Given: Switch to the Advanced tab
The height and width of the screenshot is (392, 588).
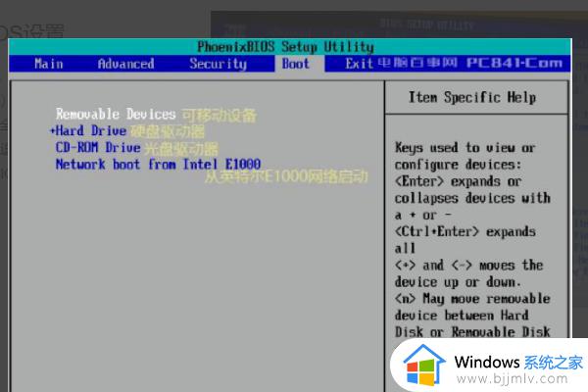Looking at the screenshot, I should 126,64.
